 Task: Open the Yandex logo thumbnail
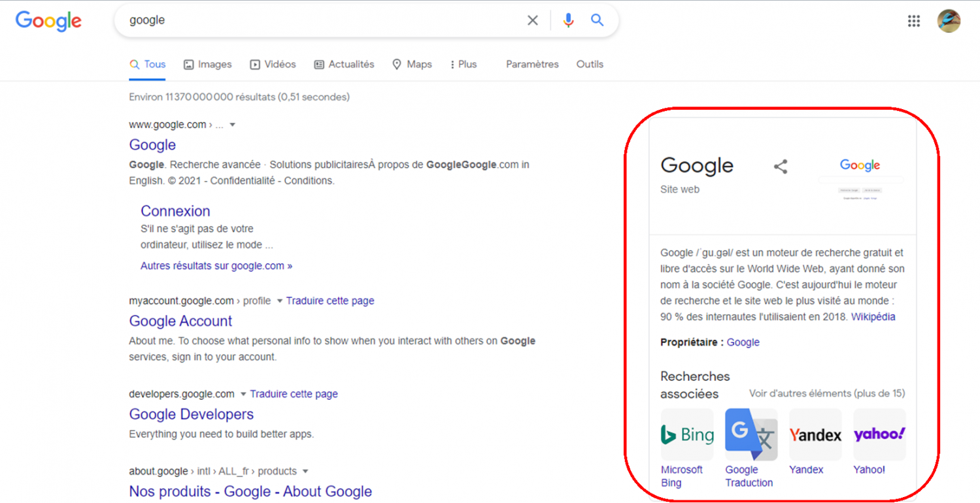click(x=815, y=434)
